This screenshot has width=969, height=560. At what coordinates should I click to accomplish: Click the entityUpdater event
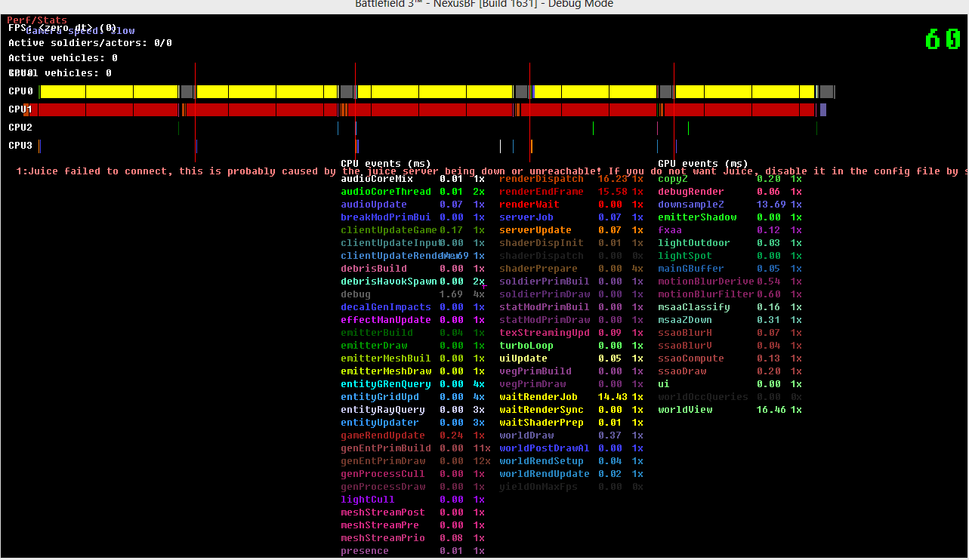[412, 423]
